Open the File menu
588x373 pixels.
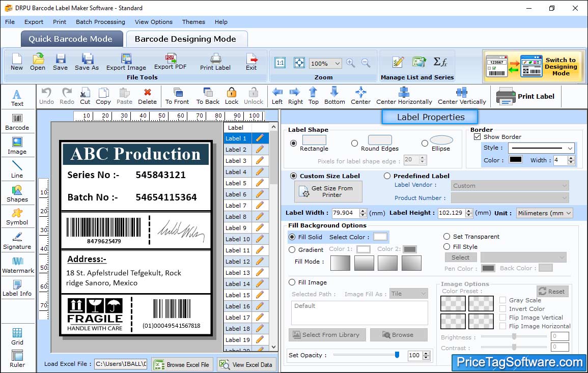point(10,22)
